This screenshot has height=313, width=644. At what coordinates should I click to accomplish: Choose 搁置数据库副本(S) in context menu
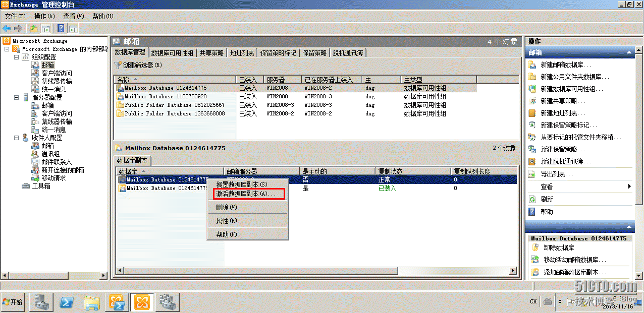click(x=247, y=184)
